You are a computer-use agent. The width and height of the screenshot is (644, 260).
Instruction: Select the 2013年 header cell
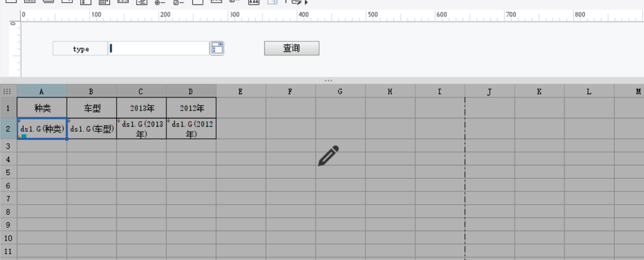[142, 108]
